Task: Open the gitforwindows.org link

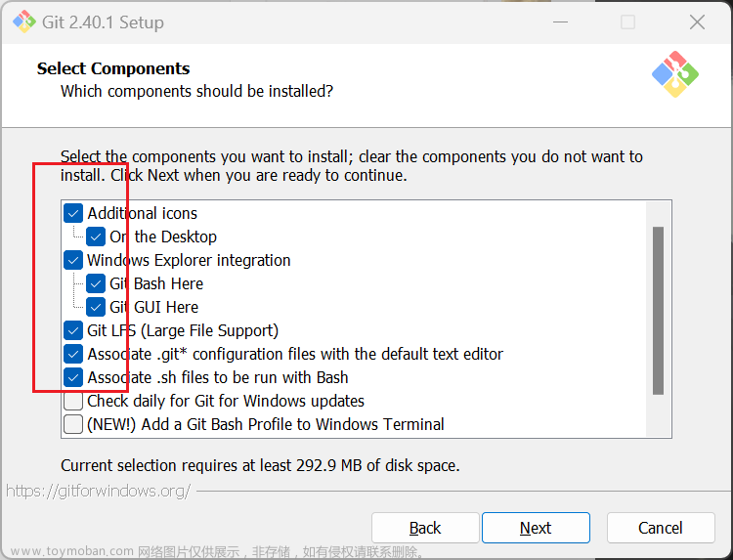Action: [x=98, y=491]
